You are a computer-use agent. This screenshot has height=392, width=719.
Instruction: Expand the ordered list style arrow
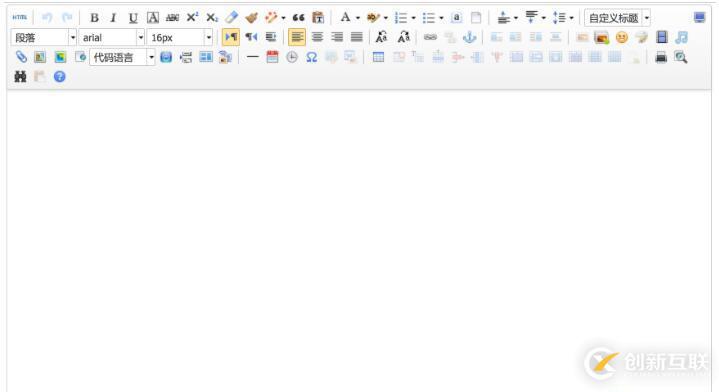(414, 18)
